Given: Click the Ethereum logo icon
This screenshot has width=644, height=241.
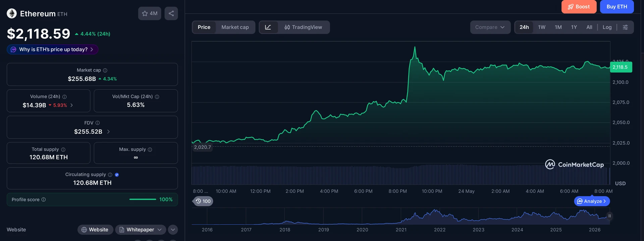Looking at the screenshot, I should (x=12, y=13).
